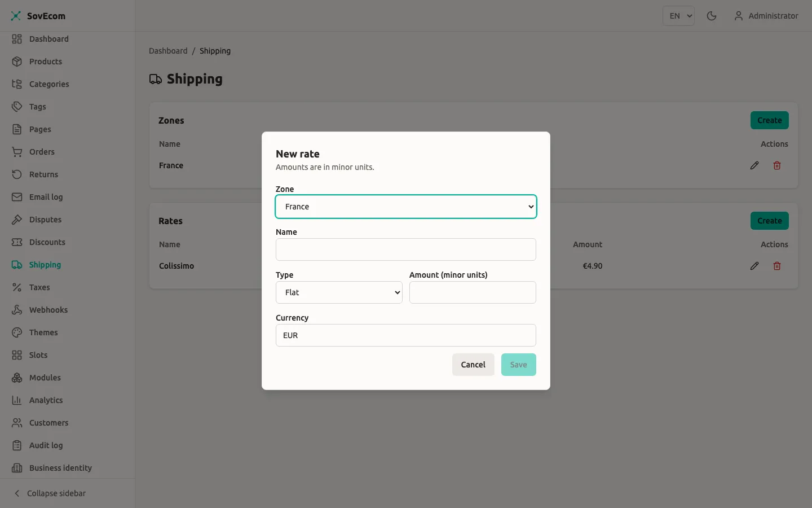Click the SovEcom logo icon

(x=16, y=16)
